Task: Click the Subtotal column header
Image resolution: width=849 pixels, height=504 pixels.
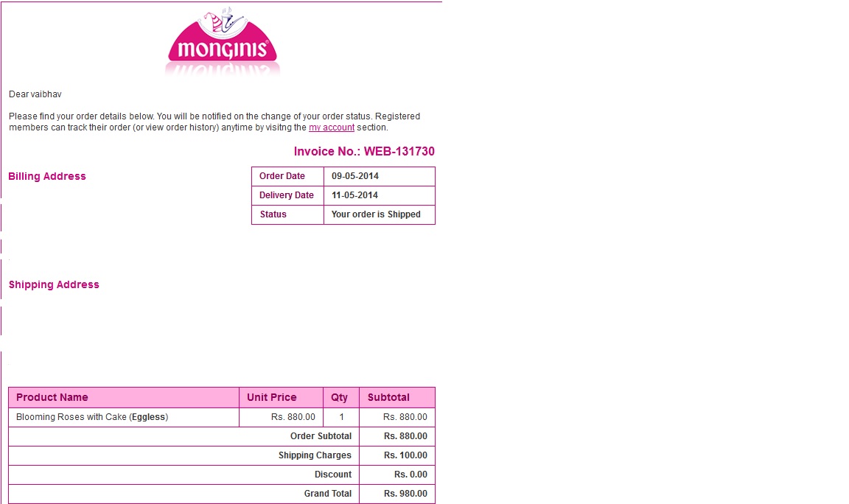Action: click(x=388, y=397)
